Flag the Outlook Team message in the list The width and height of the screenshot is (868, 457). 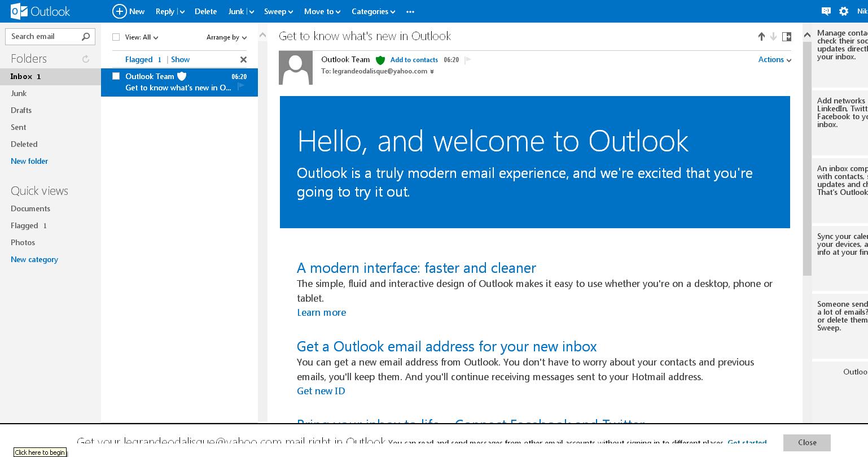tap(241, 87)
